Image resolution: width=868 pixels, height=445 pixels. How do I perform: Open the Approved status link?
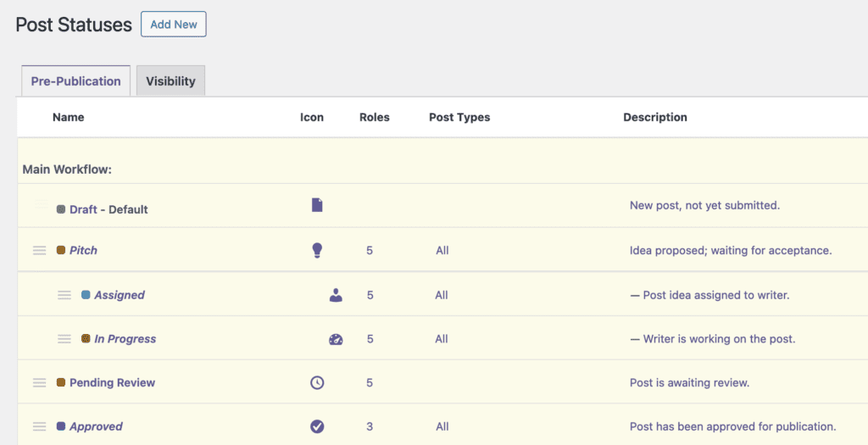[96, 426]
